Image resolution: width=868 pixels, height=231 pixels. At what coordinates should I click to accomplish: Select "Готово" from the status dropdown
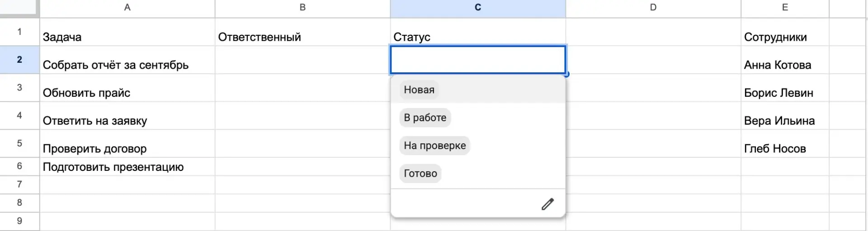pos(478,174)
